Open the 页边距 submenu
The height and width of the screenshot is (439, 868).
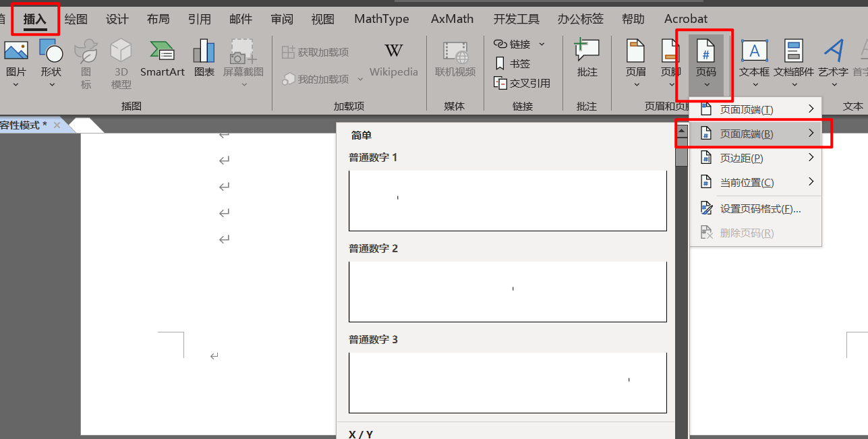pyautogui.click(x=755, y=158)
